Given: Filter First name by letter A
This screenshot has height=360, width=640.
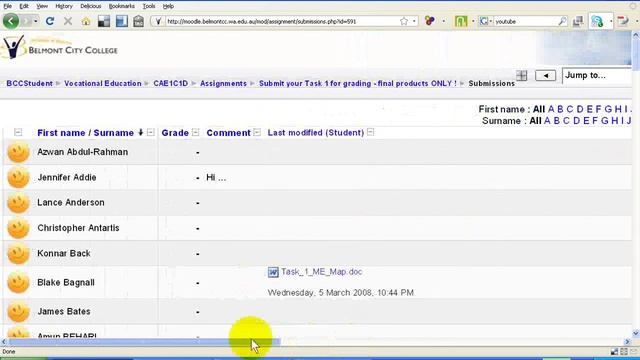Looking at the screenshot, I should pos(551,109).
